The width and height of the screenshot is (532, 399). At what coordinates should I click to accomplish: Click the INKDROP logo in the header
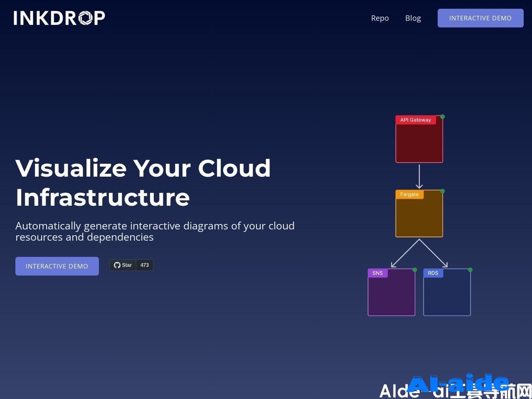pos(59,18)
